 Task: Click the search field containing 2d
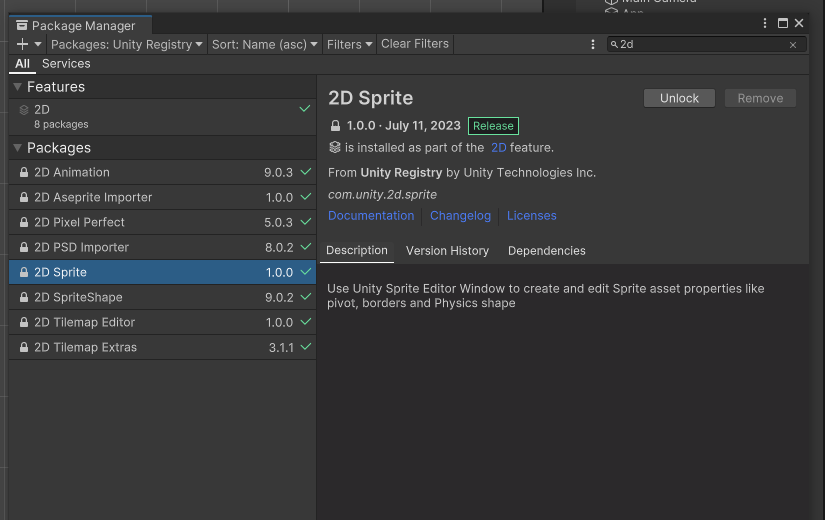[x=707, y=44]
